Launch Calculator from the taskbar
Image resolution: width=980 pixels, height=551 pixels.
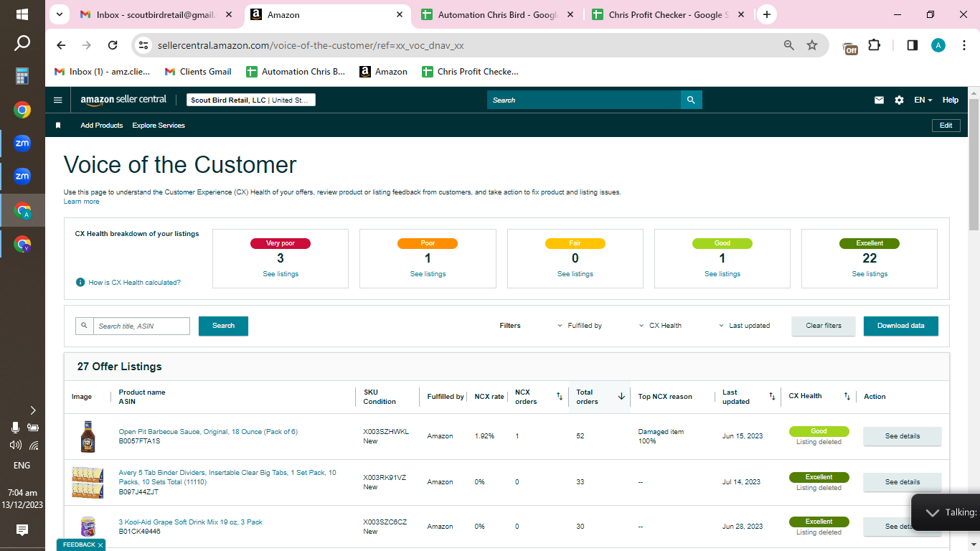[22, 76]
